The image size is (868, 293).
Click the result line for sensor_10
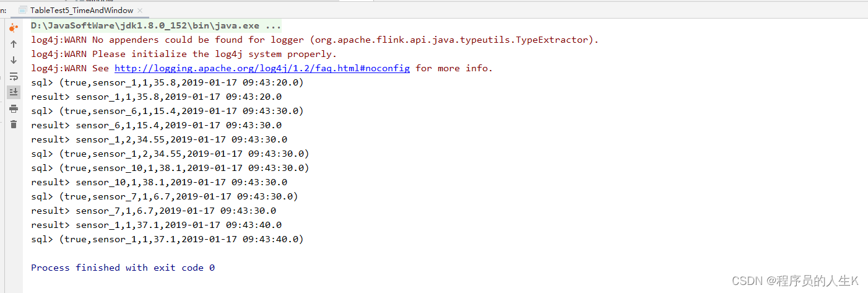point(159,182)
